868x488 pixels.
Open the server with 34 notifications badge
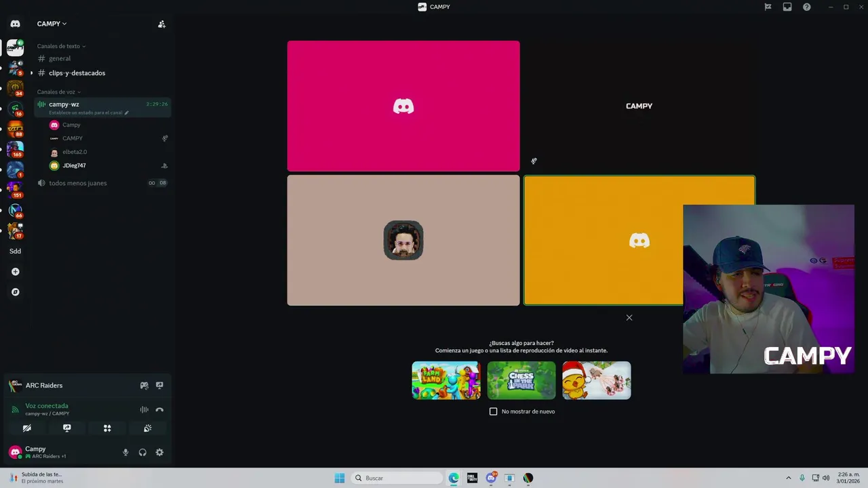pyautogui.click(x=15, y=88)
